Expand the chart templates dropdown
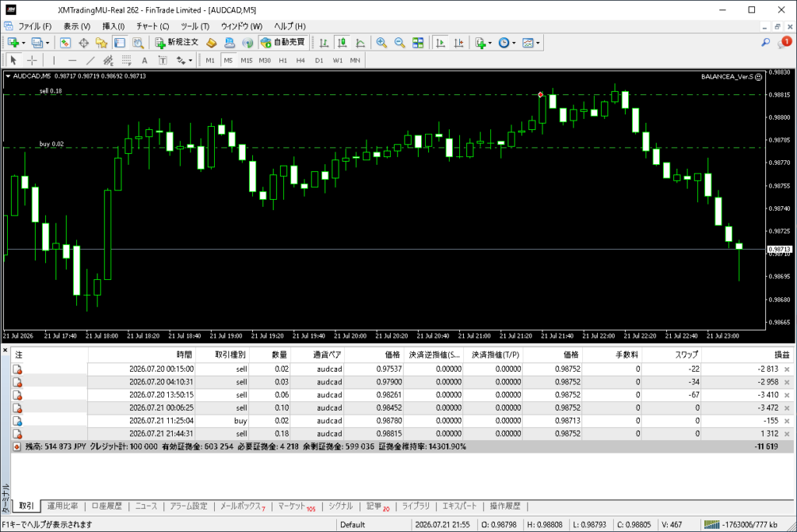This screenshot has height=532, width=797. tap(538, 44)
